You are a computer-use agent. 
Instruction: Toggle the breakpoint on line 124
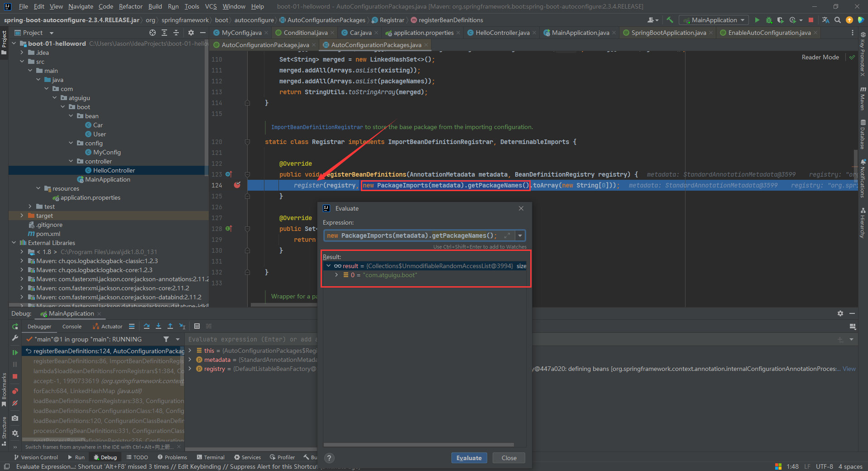tap(237, 185)
